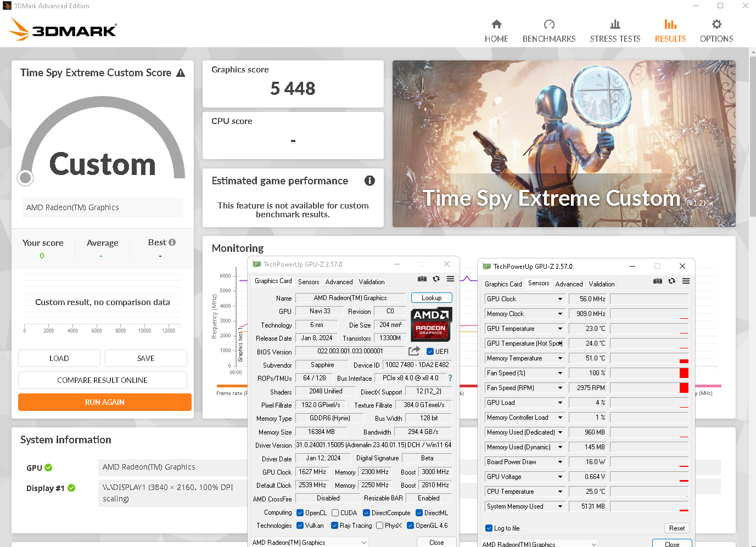Expand the GPU Clock sensor dropdown
This screenshot has width=756, height=547.
coord(560,299)
